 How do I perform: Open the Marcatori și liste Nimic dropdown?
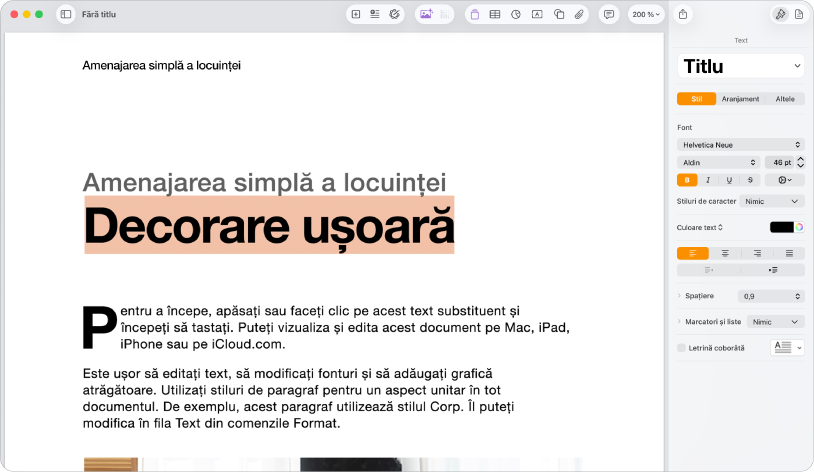[x=775, y=322]
